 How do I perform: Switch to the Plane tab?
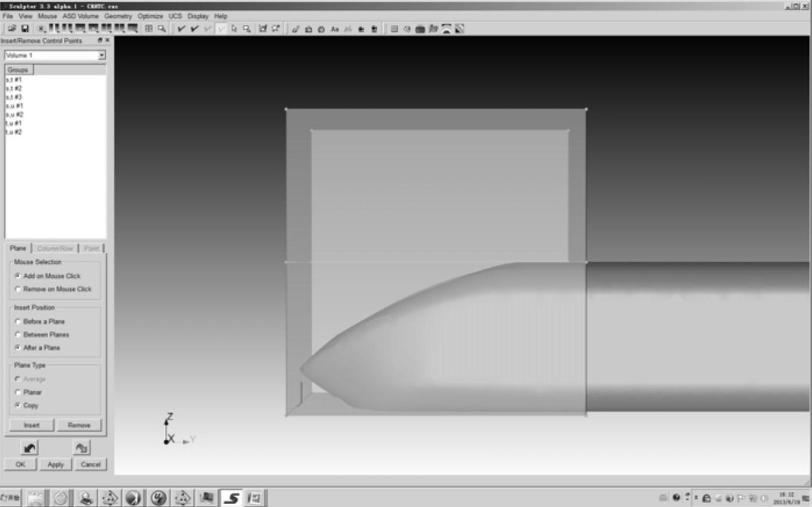pyautogui.click(x=18, y=248)
